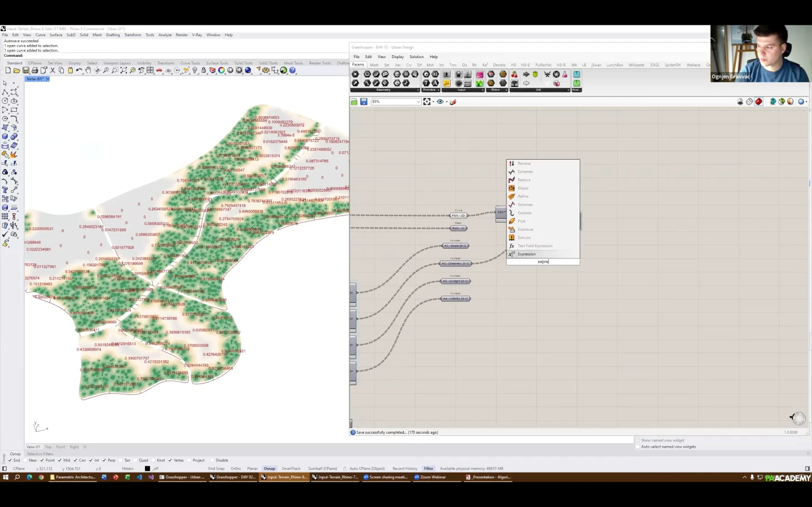Viewport: 812px width, 507px height.
Task: Click the Undo arrow icon
Action: (x=79, y=70)
